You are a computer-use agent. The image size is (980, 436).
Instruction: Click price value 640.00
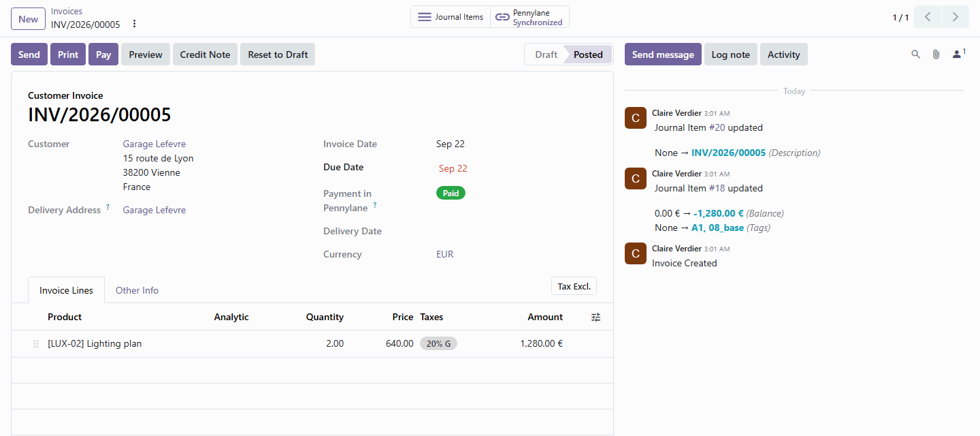point(399,343)
